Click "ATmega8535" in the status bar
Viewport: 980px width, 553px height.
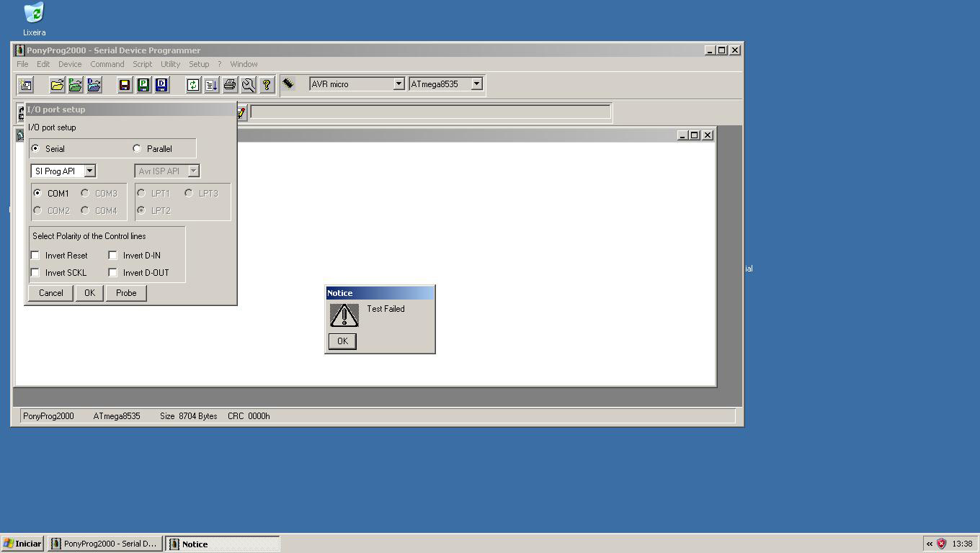coord(117,416)
